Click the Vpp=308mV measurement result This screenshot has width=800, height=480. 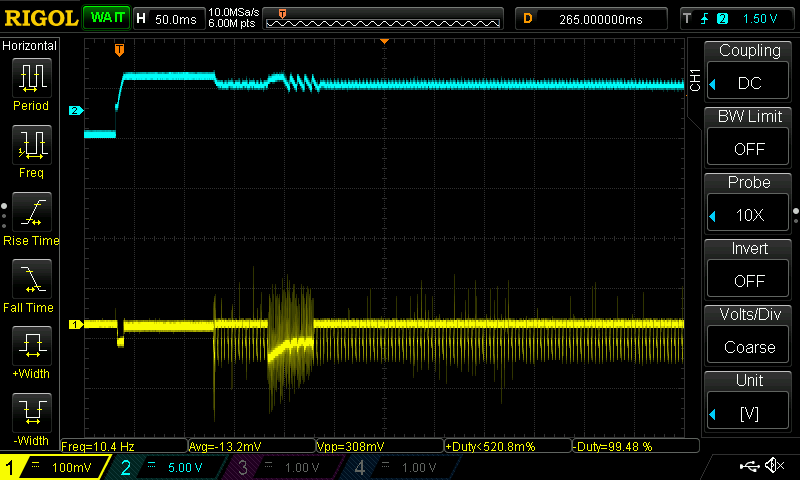pyautogui.click(x=380, y=446)
